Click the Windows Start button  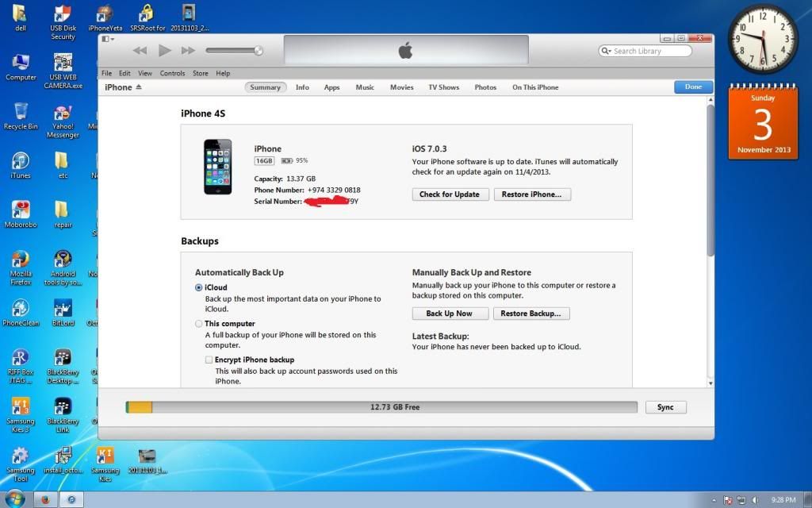pos(15,499)
